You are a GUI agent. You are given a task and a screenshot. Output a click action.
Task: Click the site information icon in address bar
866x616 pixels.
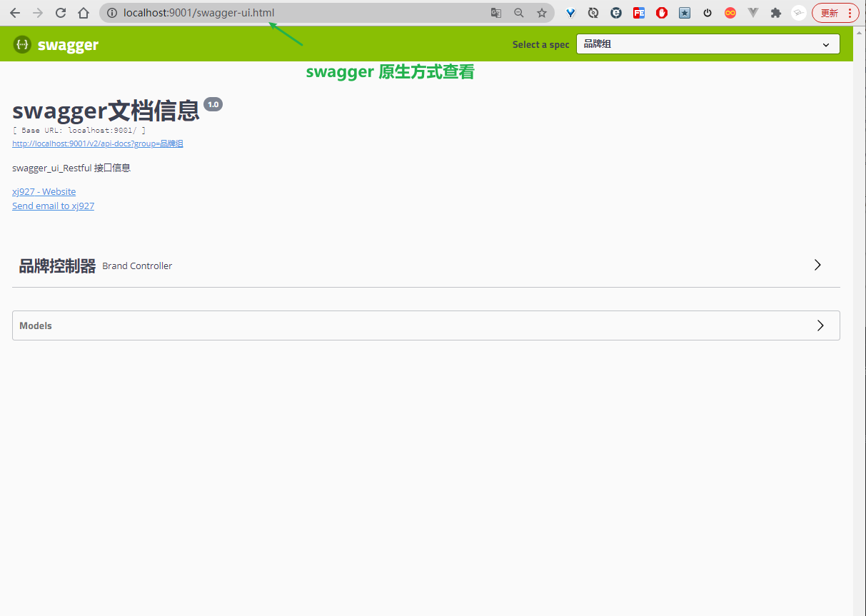111,13
